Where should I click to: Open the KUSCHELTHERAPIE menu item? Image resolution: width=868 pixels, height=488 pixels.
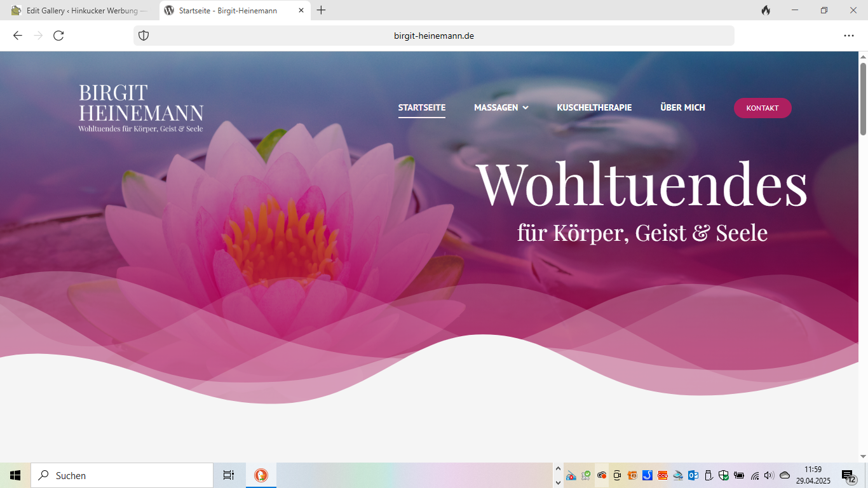594,107
